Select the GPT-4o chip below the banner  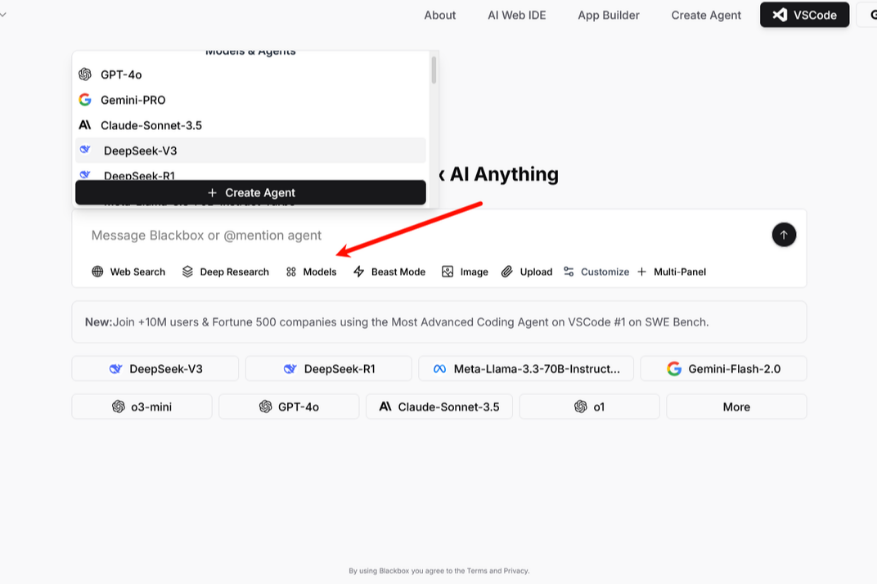(x=289, y=407)
